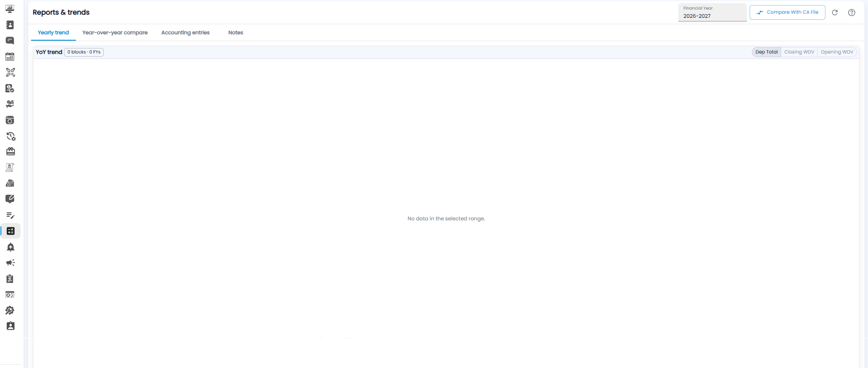This screenshot has width=868, height=368.
Task: Open the megaphone announcements sidebar icon
Action: (10, 263)
